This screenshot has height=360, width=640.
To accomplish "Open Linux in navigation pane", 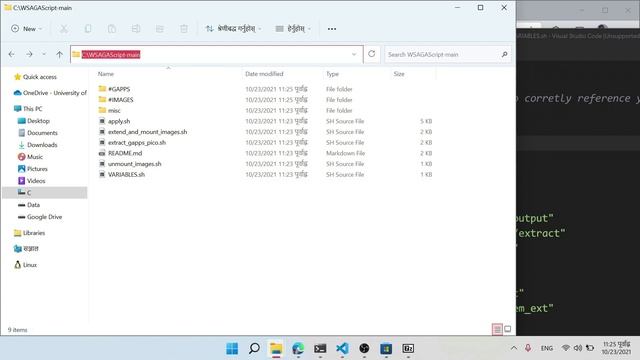I will click(25, 265).
